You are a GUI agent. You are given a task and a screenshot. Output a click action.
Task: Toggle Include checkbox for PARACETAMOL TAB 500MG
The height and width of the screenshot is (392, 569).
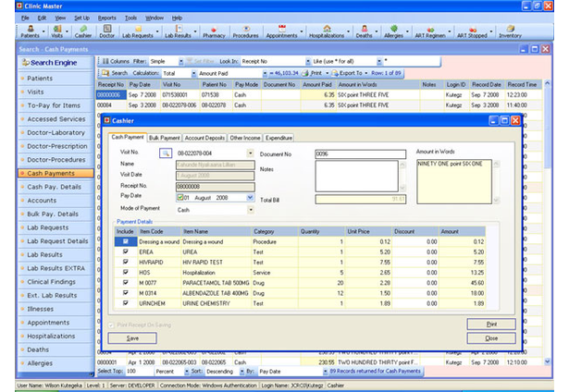pos(126,282)
